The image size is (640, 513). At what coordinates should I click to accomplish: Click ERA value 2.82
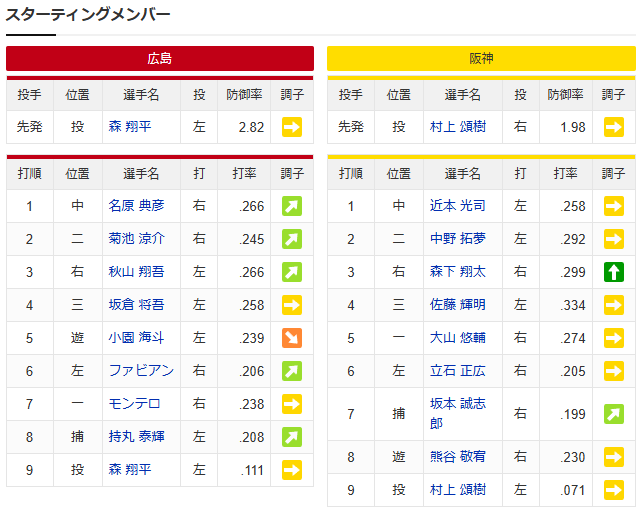251,127
